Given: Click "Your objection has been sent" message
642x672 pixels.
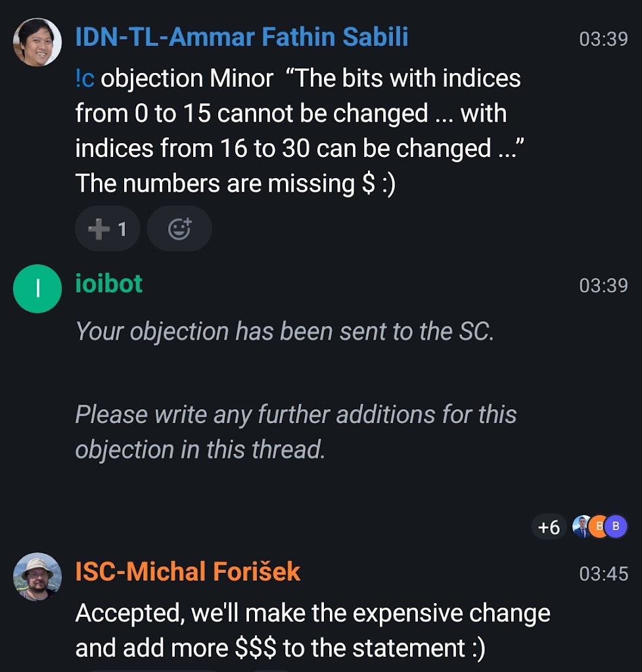Looking at the screenshot, I should (x=285, y=332).
